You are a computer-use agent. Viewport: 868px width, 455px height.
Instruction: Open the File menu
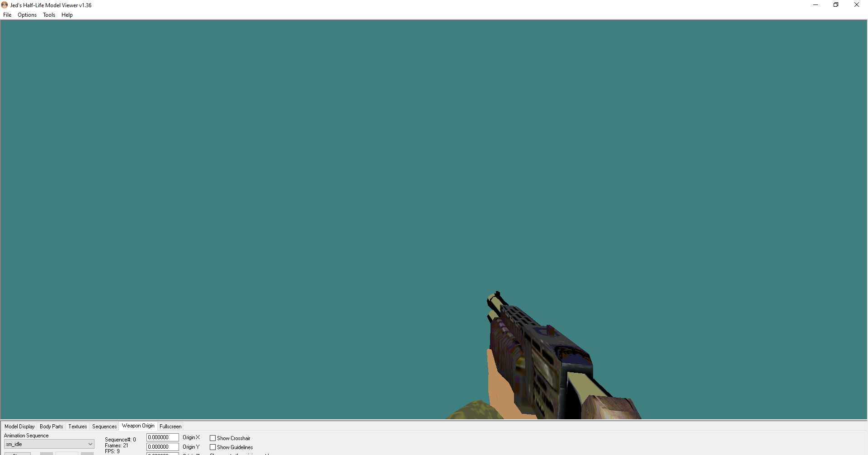point(7,15)
